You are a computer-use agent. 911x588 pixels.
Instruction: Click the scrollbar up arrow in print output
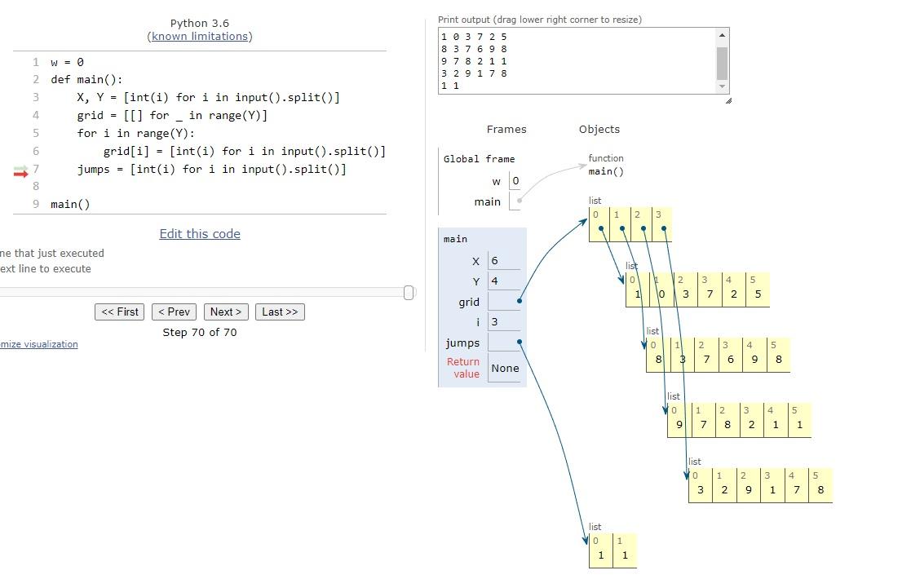[721, 34]
